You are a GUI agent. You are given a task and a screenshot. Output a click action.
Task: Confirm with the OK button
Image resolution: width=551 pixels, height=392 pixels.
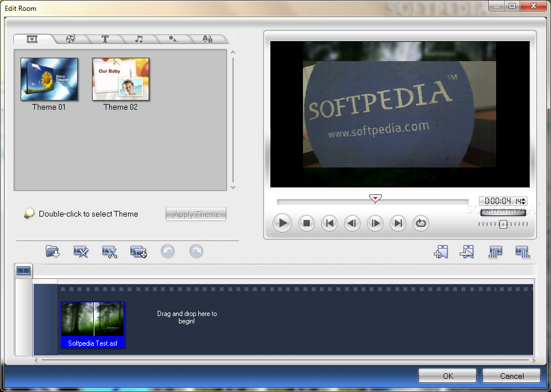coord(448,376)
